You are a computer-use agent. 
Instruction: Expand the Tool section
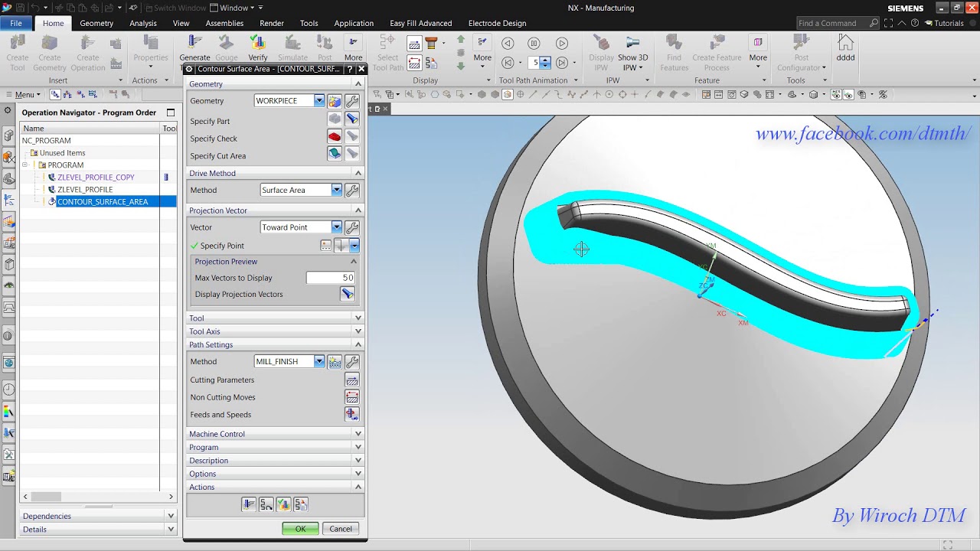tap(275, 318)
